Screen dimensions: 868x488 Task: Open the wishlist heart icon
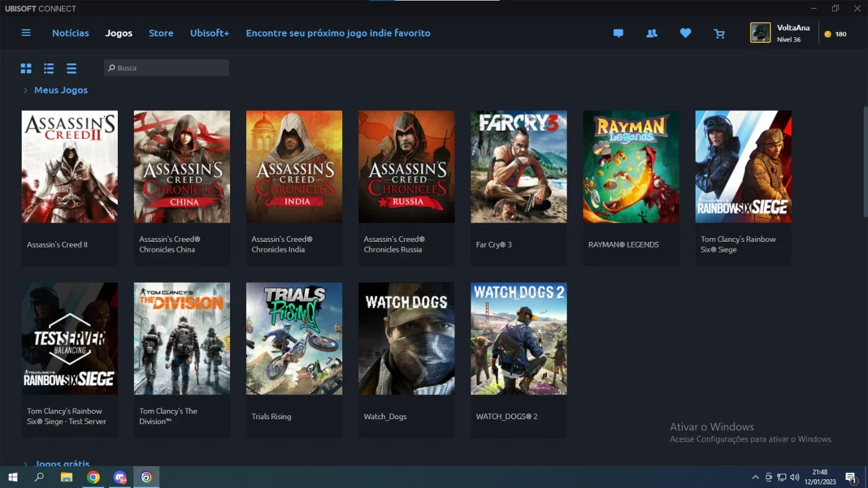coord(685,33)
